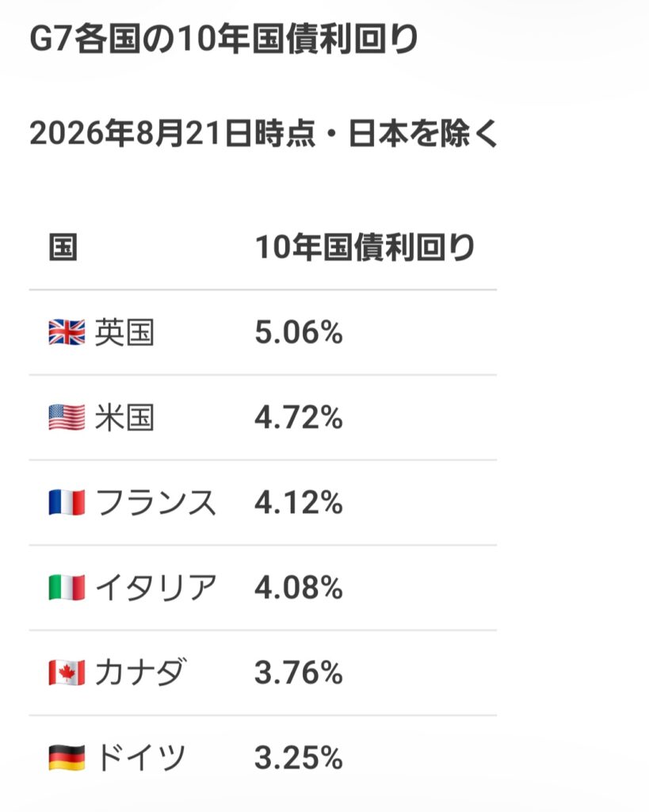Click the 3.25% yield value

(299, 758)
